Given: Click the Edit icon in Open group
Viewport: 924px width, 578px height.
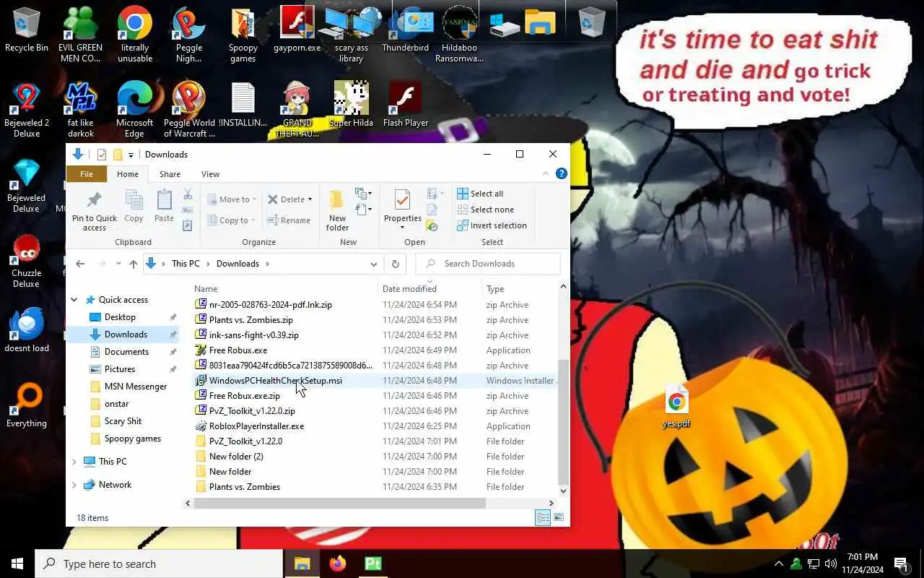Looking at the screenshot, I should [x=432, y=210].
